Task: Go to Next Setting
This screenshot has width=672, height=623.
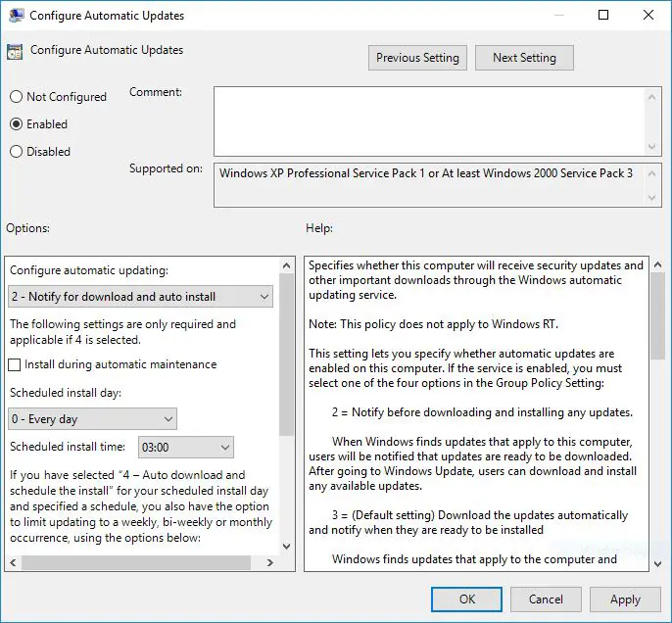Action: click(x=524, y=58)
